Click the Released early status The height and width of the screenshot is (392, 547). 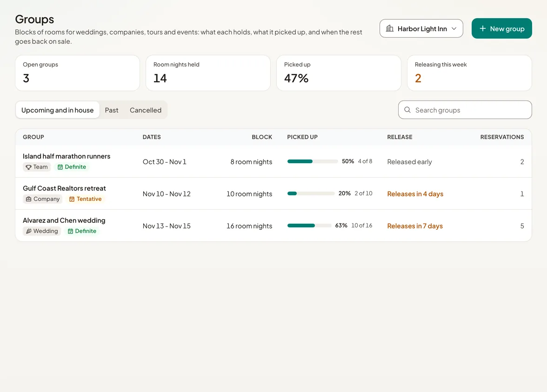(x=409, y=162)
